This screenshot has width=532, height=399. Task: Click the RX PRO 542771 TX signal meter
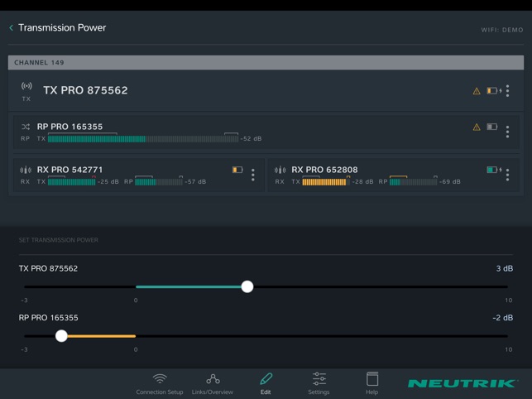(72, 181)
